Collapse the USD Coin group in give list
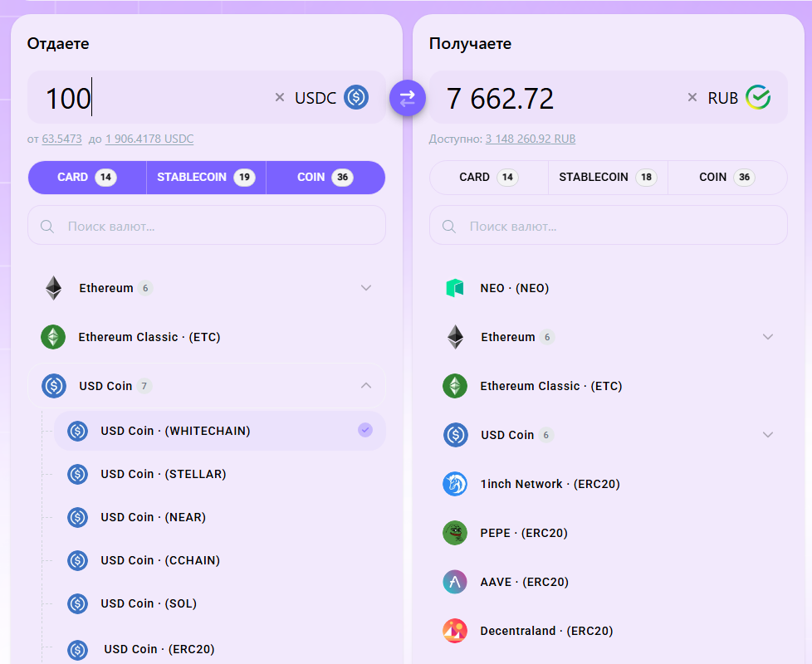Image resolution: width=812 pixels, height=664 pixels. click(366, 386)
